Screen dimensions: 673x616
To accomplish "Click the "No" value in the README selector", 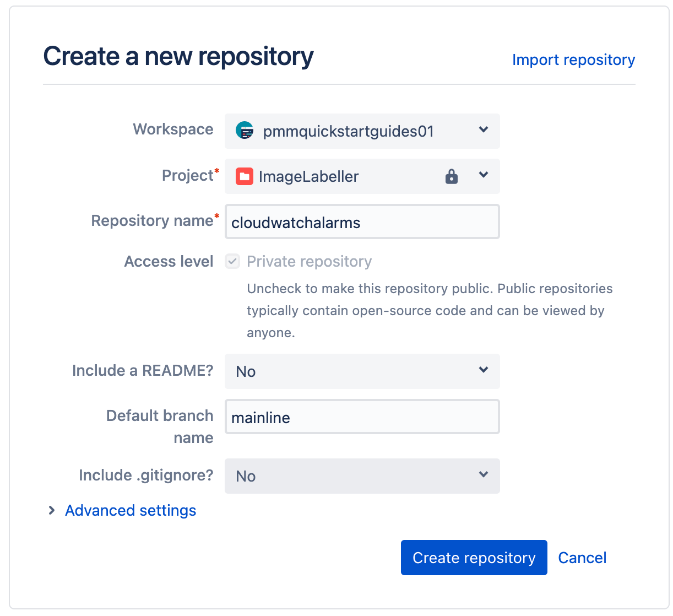I will pos(245,371).
